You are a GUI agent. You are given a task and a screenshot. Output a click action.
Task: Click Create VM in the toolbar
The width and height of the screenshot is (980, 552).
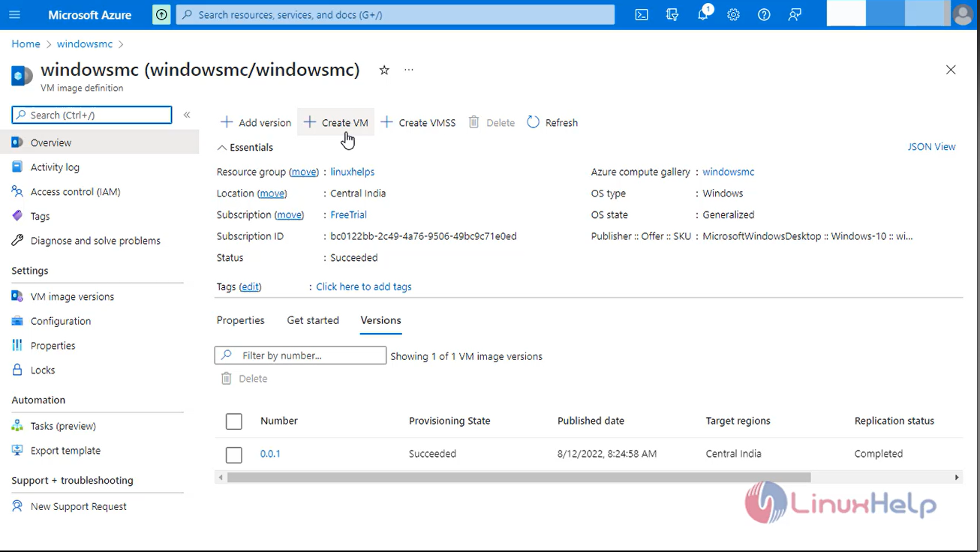[336, 122]
